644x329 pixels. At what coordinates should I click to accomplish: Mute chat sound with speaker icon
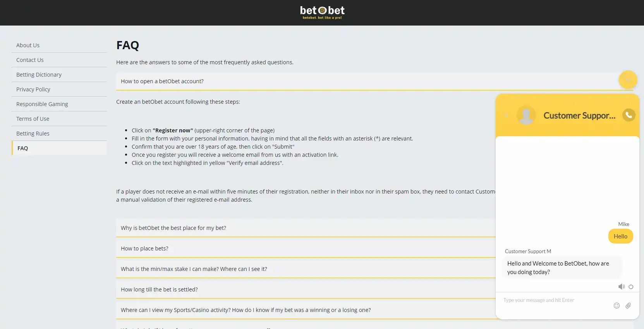(621, 287)
